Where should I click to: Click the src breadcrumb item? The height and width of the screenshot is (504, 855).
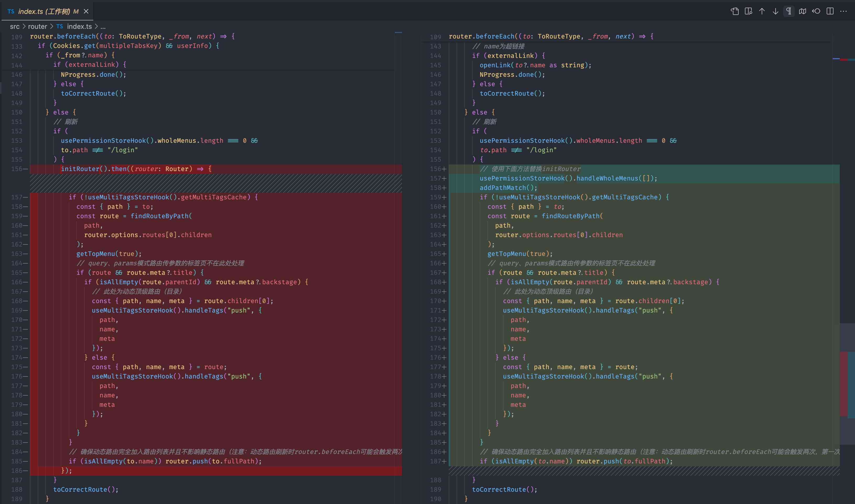(x=15, y=26)
